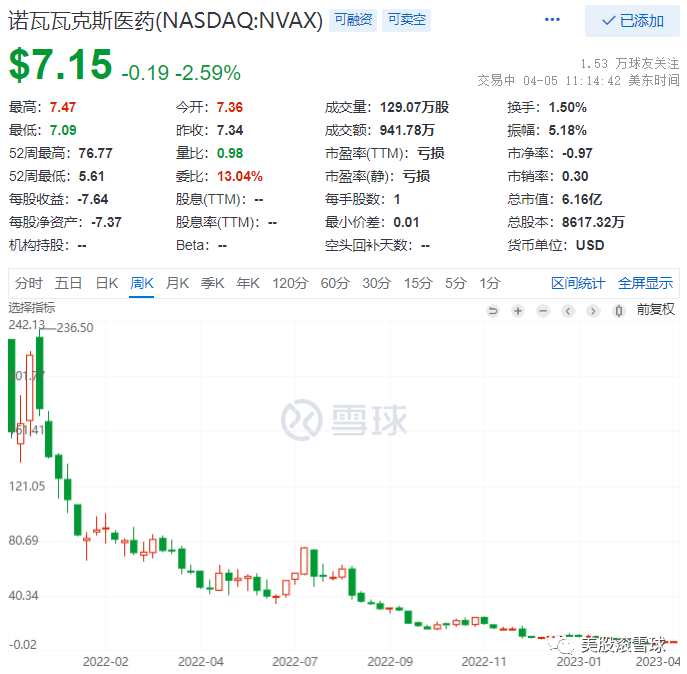Screen dimensions: 687x674
Task: Click the 已添加 watchlist button
Action: [x=632, y=21]
